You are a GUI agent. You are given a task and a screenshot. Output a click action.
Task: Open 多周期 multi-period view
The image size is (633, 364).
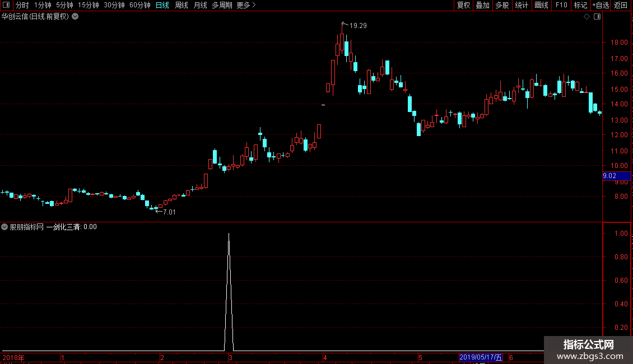click(x=222, y=5)
